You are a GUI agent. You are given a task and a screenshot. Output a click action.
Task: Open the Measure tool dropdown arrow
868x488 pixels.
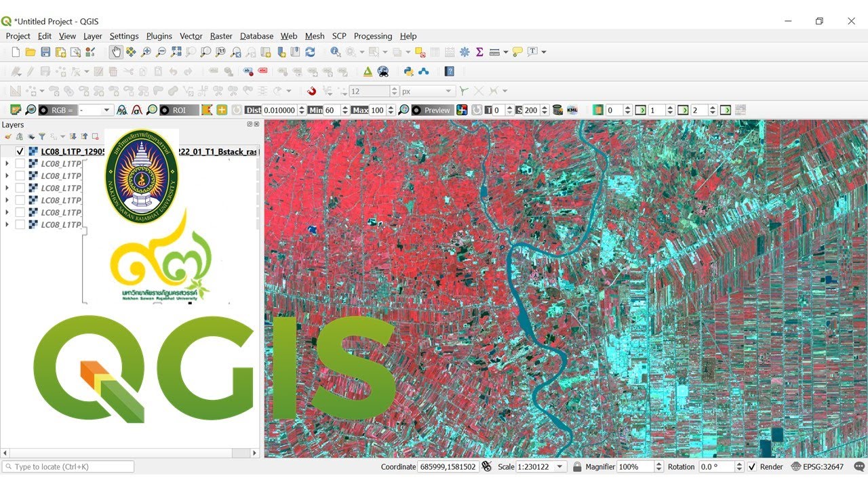505,52
